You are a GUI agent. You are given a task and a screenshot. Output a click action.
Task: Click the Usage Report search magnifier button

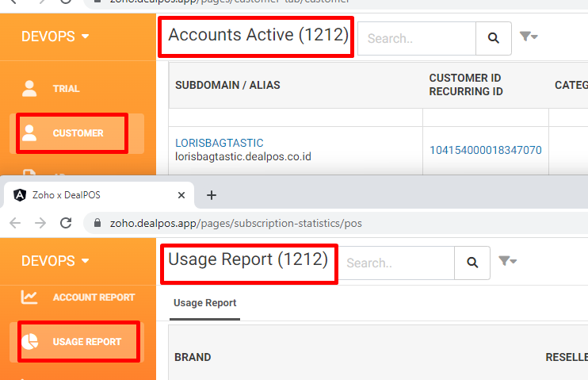pyautogui.click(x=472, y=263)
